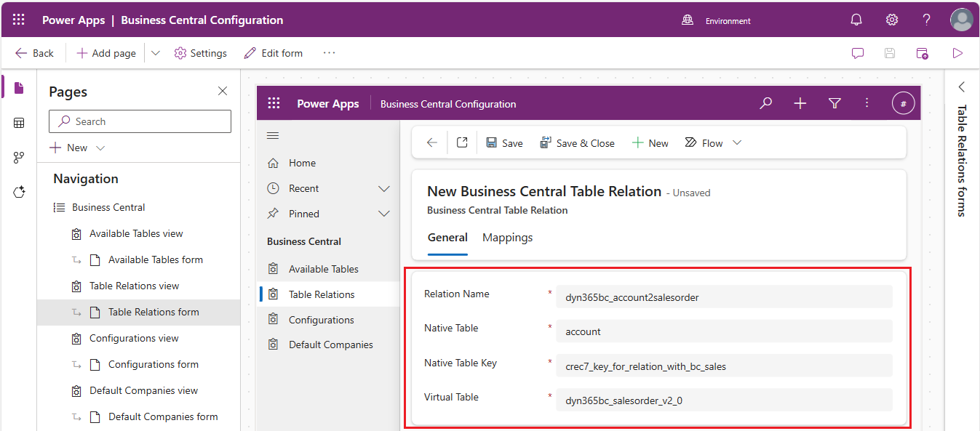Click the Native Table field
Viewport: 980px width, 431px height.
(x=724, y=331)
